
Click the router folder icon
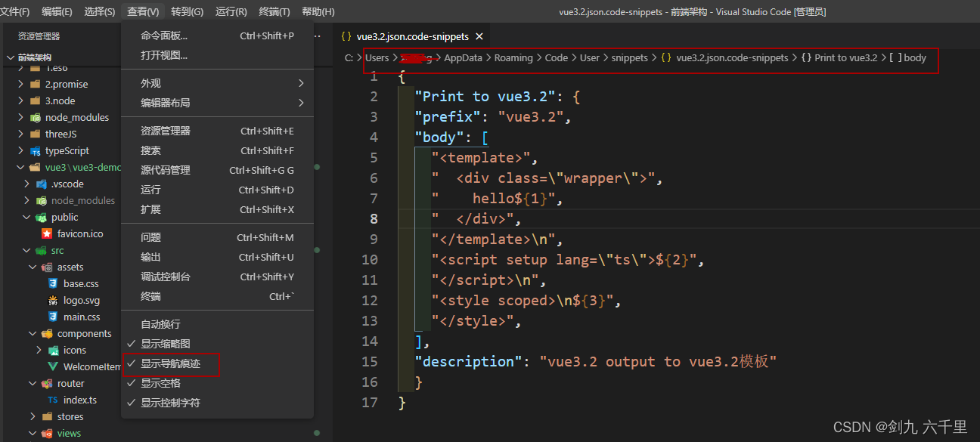click(x=47, y=383)
